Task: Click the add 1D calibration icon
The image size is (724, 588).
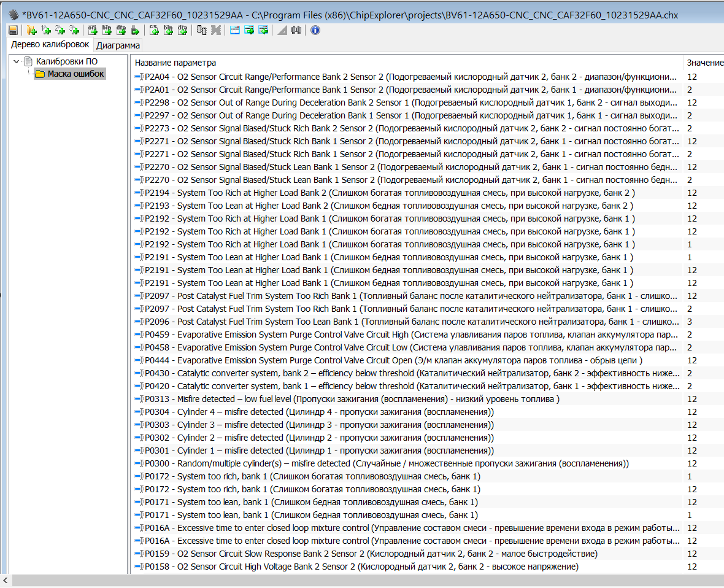Action: tap(45, 30)
